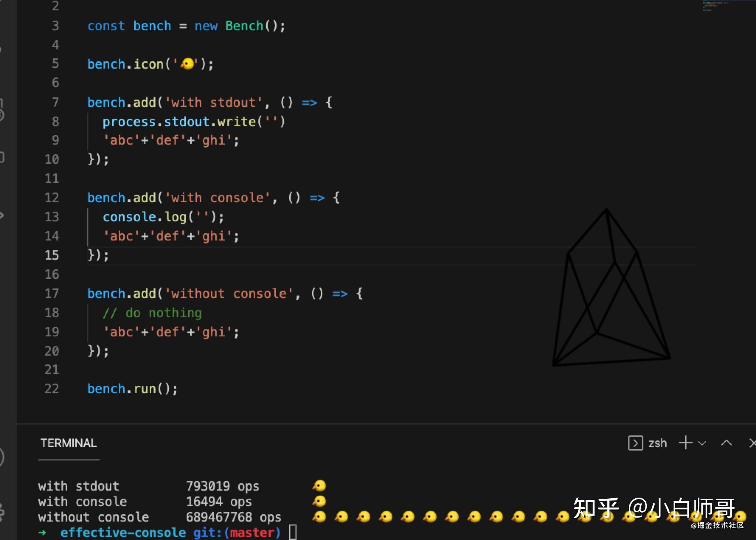756x540 pixels.
Task: Open the TERMINAL panel tab
Action: [69, 443]
